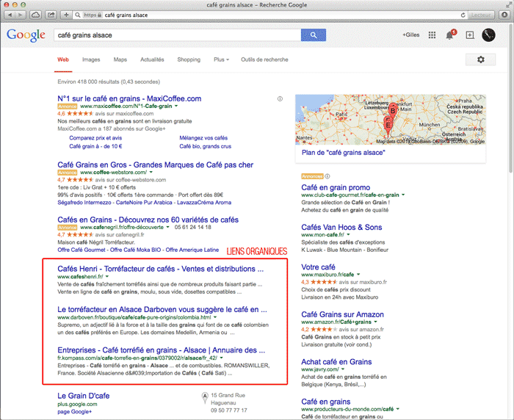Expand arrow after fr.kompass.com URL
The width and height of the screenshot is (514, 420).
(x=221, y=358)
